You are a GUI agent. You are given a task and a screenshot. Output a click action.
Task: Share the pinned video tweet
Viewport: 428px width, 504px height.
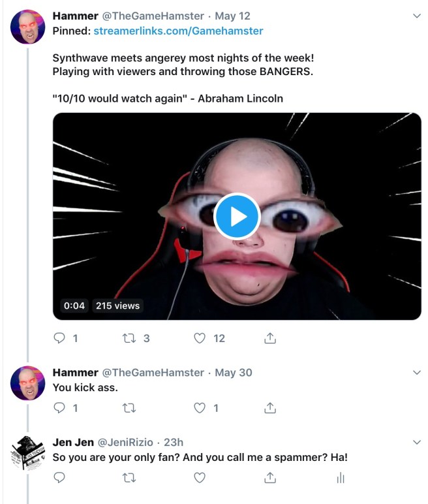(x=270, y=338)
